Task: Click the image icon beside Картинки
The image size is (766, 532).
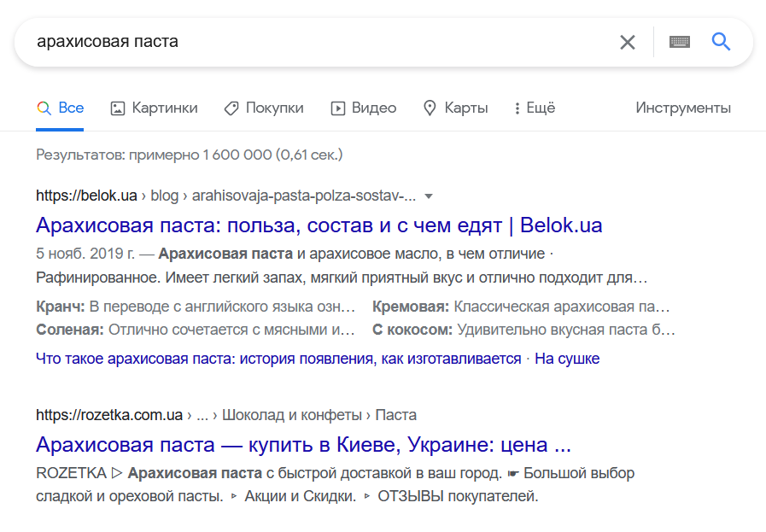Action: pos(118,108)
